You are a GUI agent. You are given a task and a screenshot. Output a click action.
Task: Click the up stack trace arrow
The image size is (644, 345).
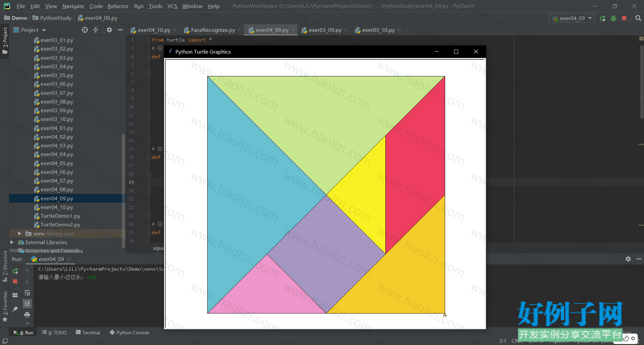tap(27, 271)
